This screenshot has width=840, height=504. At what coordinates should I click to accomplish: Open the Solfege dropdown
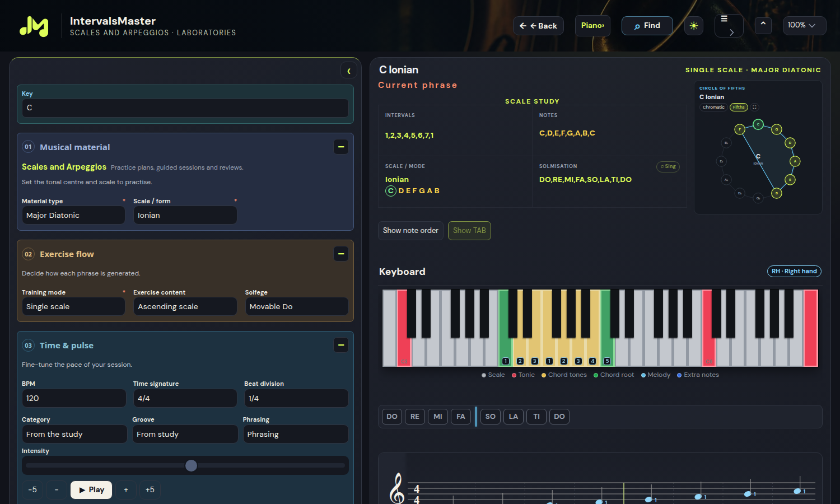[297, 306]
